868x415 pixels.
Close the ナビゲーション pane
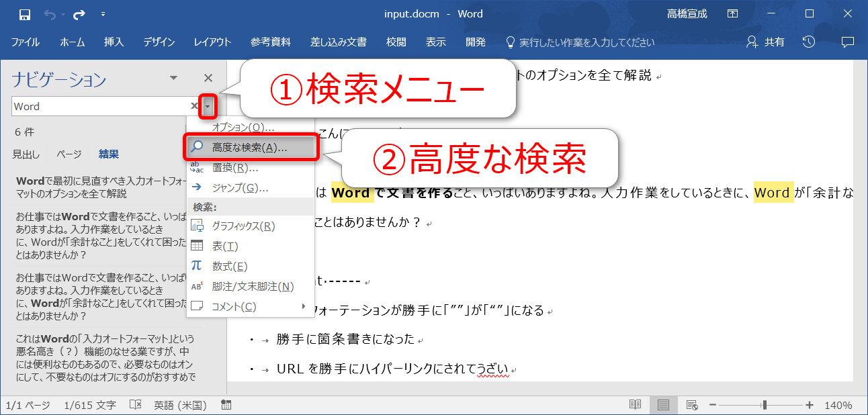click(x=208, y=79)
